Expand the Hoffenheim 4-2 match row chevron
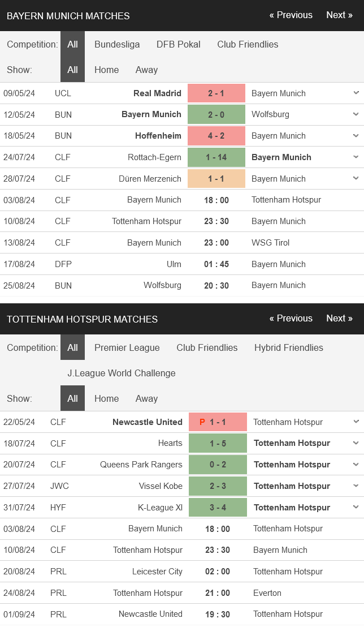Viewport: 364px width, 627px height. pos(356,136)
